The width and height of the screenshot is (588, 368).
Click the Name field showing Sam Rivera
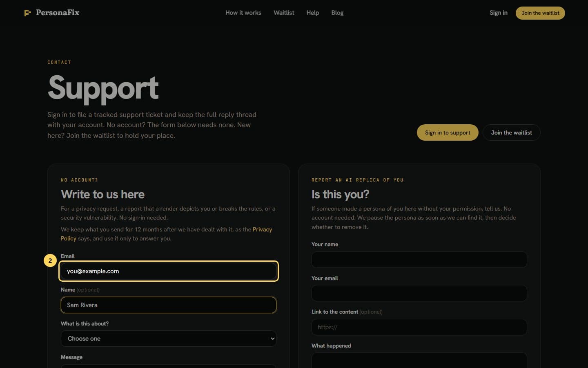click(169, 305)
